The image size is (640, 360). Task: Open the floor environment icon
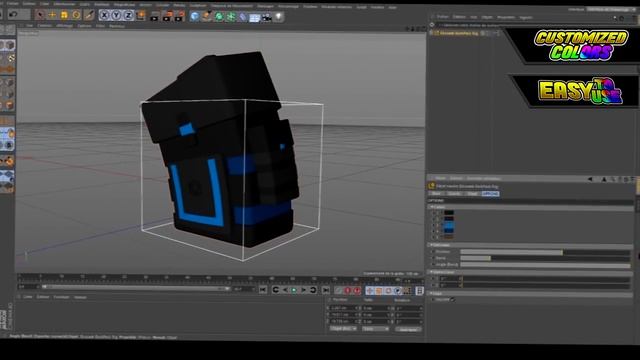[x=255, y=18]
